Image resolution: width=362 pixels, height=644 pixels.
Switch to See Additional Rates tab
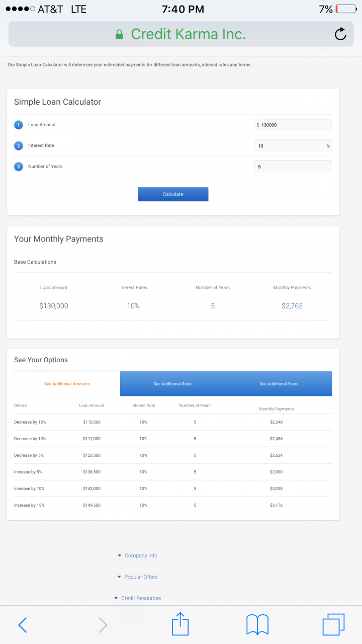click(173, 384)
